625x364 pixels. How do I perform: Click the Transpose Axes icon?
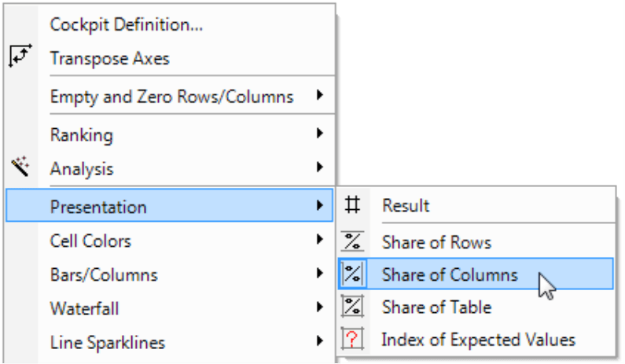tap(20, 56)
